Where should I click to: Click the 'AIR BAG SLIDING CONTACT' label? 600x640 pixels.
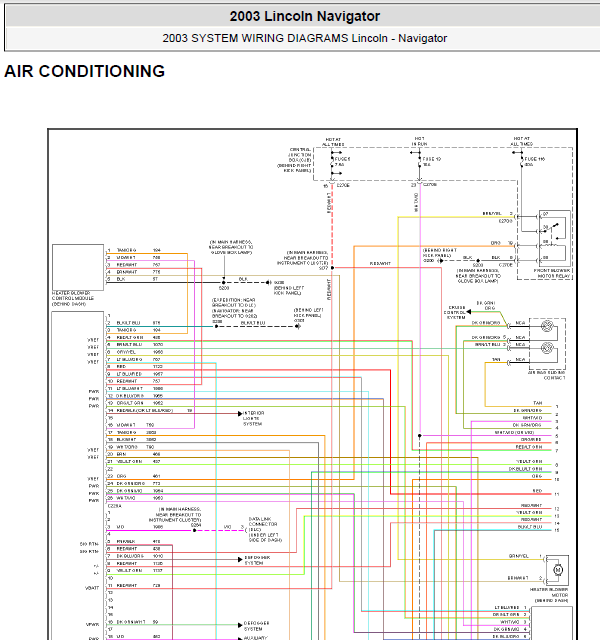pos(547,375)
